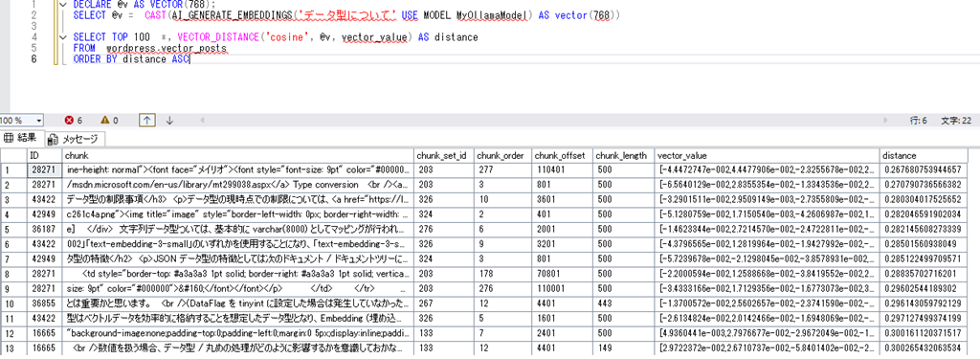Switch to the 結果 tab
980x359 pixels.
(x=21, y=138)
